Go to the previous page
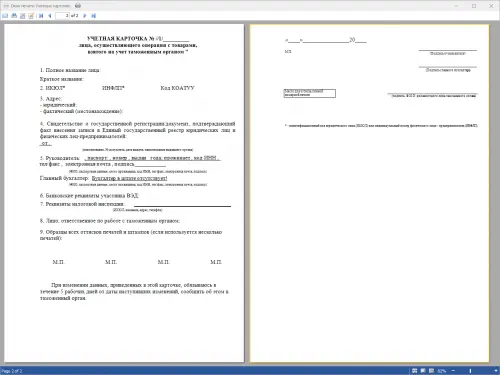 click(50, 16)
